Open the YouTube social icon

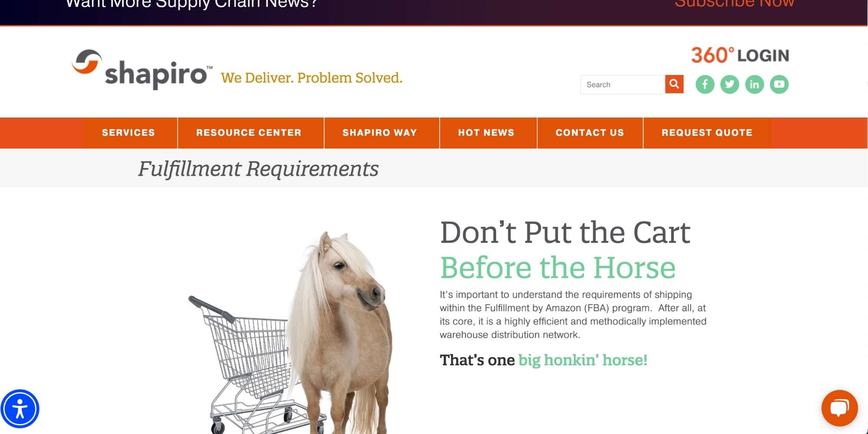point(779,84)
